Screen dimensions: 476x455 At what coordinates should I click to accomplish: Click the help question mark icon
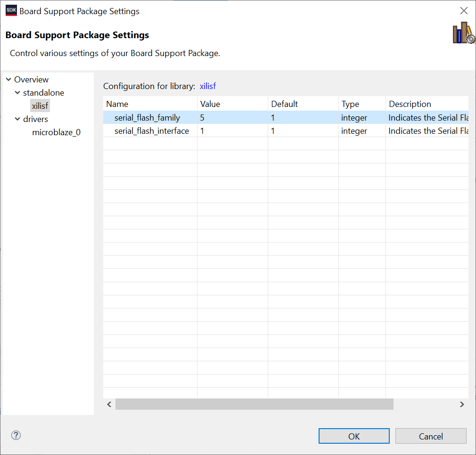pos(16,435)
